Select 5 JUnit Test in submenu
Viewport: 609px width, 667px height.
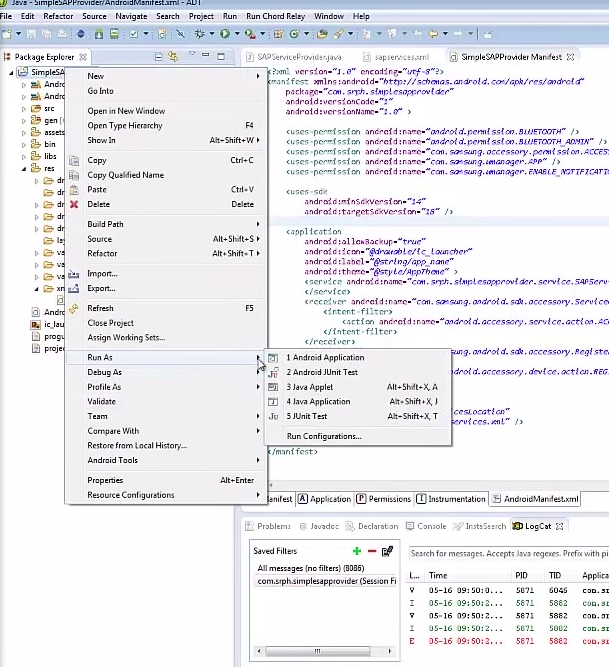pyautogui.click(x=357, y=416)
